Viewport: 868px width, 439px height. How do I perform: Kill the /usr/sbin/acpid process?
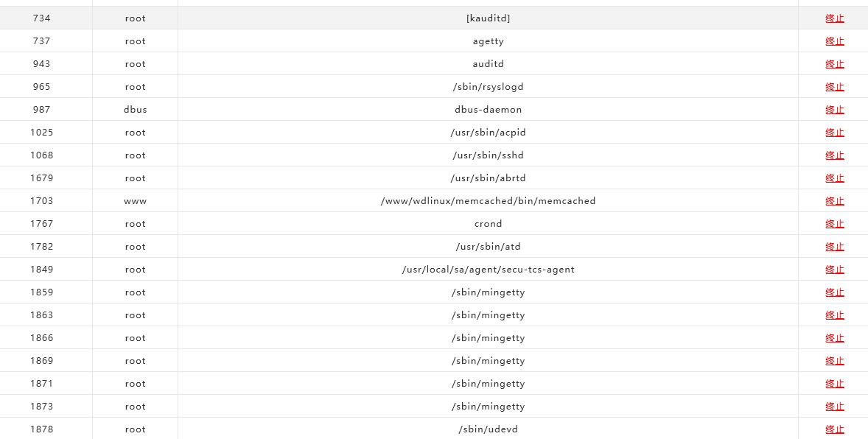point(834,133)
